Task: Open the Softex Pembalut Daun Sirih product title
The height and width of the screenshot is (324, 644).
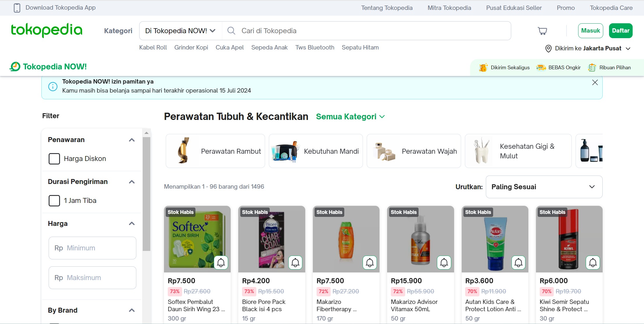Action: coord(196,306)
